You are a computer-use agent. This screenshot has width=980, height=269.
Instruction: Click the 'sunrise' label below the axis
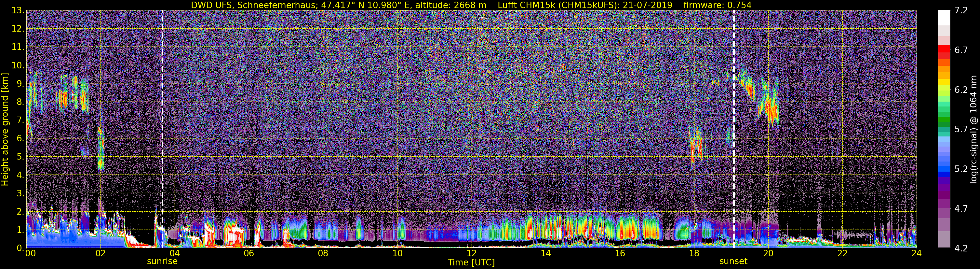click(162, 262)
